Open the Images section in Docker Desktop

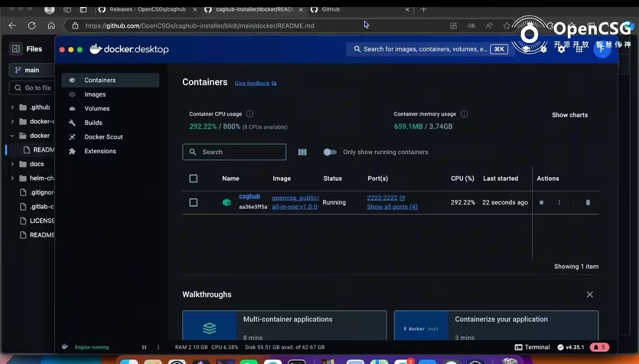[95, 94]
